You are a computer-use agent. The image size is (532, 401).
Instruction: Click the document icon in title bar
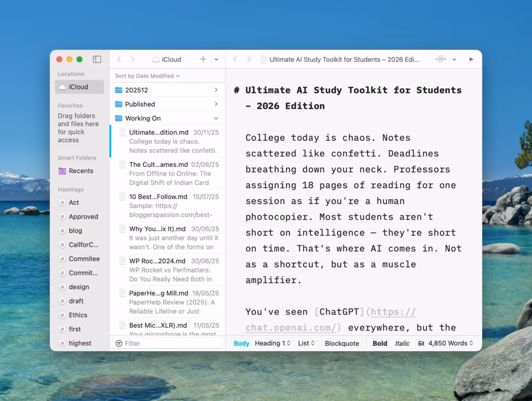(x=263, y=59)
